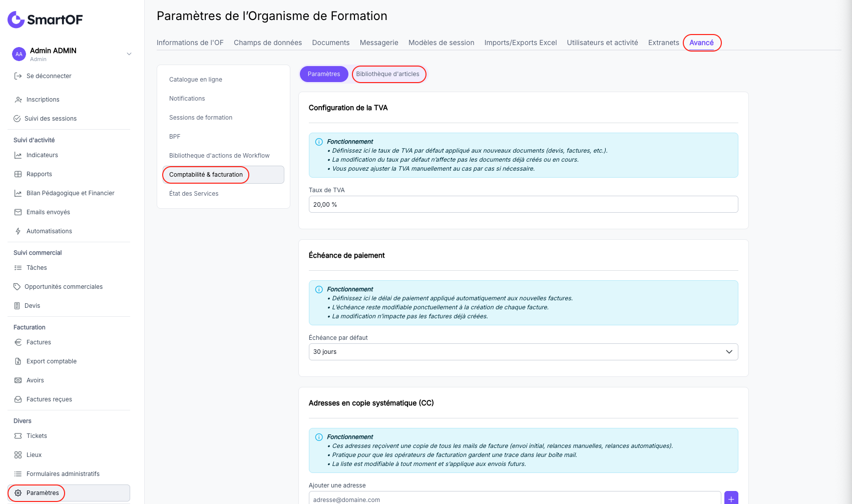Click the Automatisations lightning icon
Viewport: 852px width, 504px height.
[x=18, y=231]
